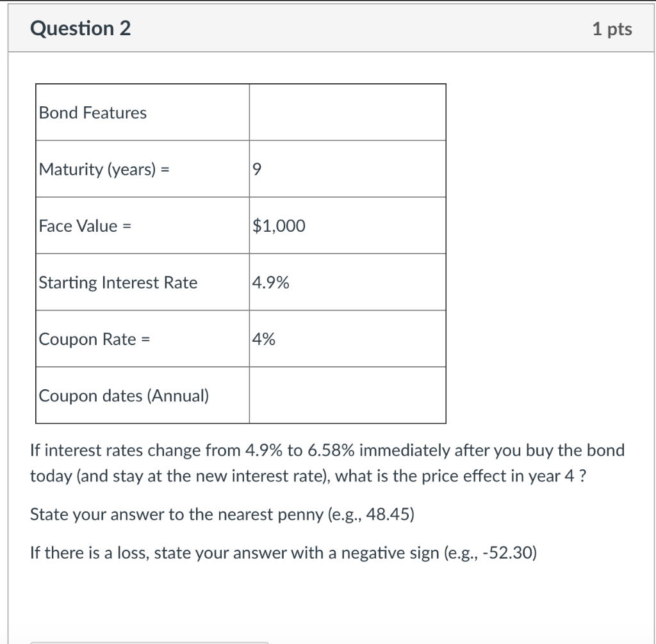Screen dimensions: 656x644
Task: Click the 4.9% value cell
Action: 271,282
